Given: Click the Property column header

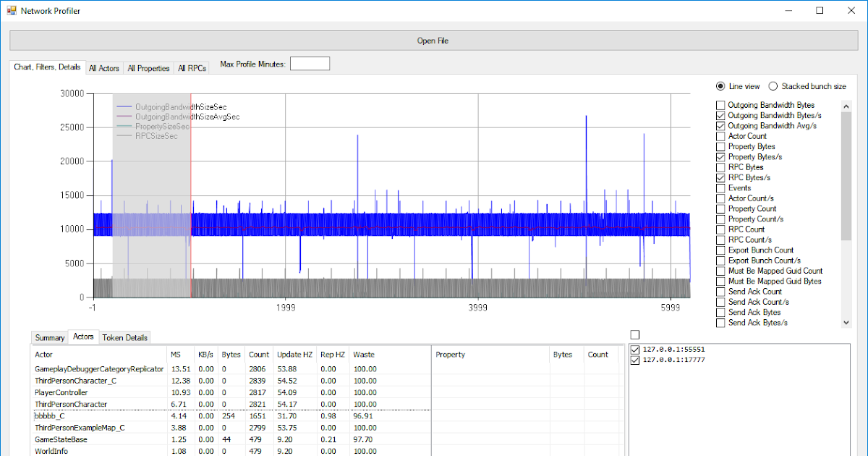Looking at the screenshot, I should pos(491,355).
